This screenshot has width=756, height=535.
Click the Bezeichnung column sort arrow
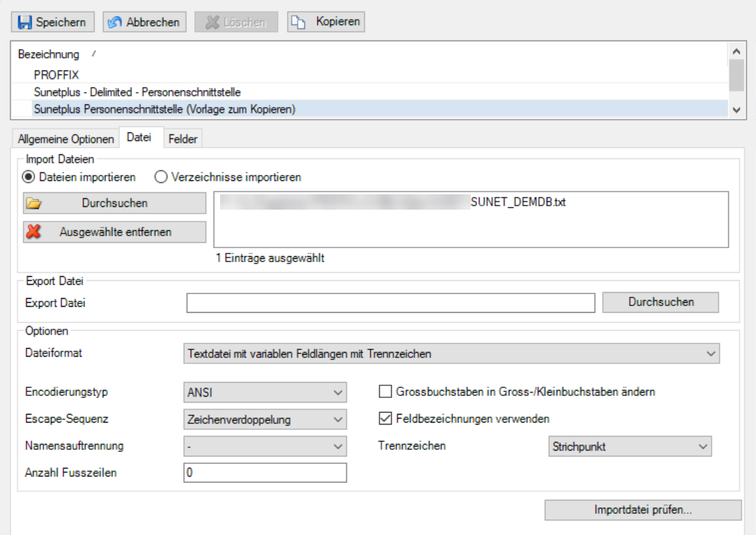tap(94, 54)
